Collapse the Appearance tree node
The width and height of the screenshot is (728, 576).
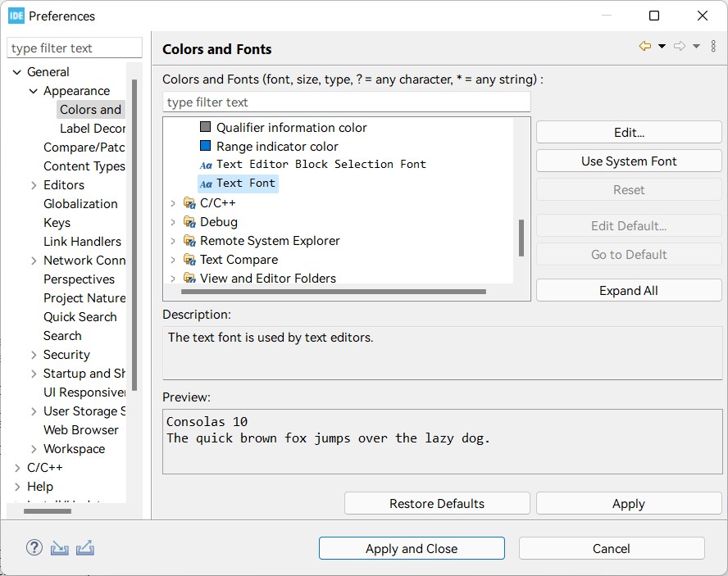click(x=34, y=91)
